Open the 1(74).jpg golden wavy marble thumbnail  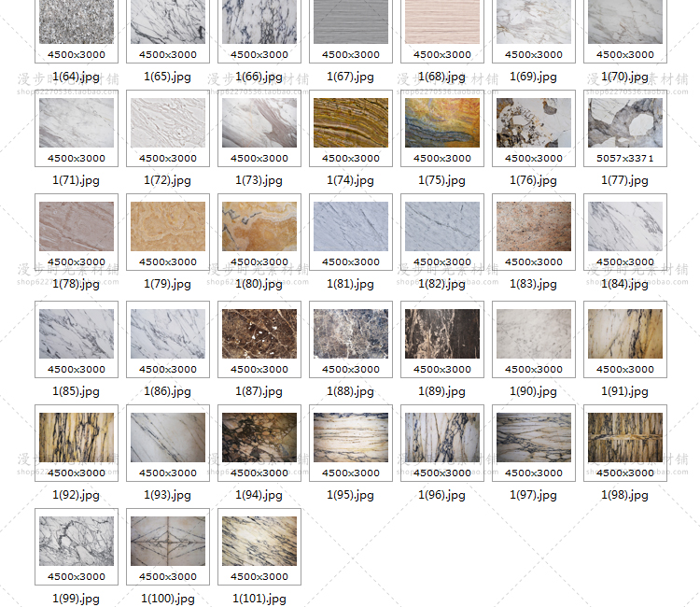click(351, 123)
